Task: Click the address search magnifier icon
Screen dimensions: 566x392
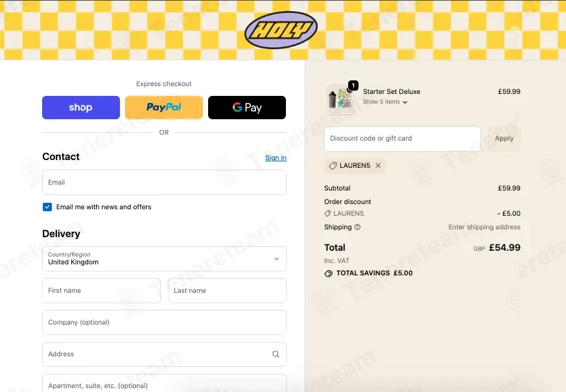Action: (x=276, y=354)
